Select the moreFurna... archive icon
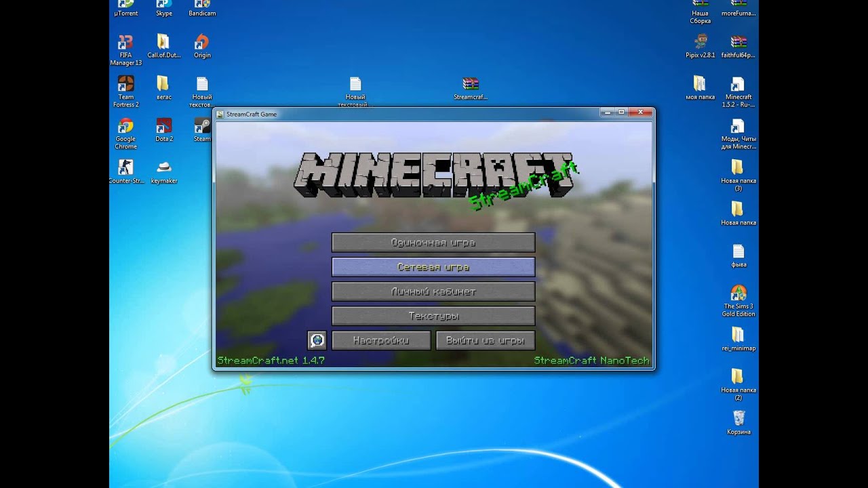868x488 pixels. [x=738, y=8]
